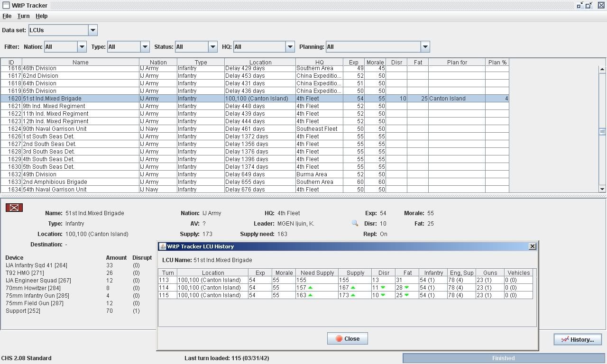Expand the HQ filter dropdown

pos(290,46)
